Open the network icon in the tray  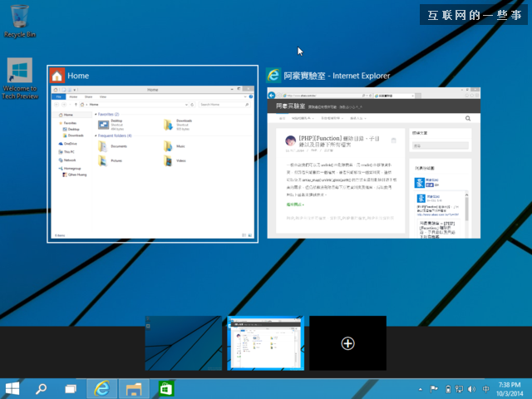(x=459, y=388)
